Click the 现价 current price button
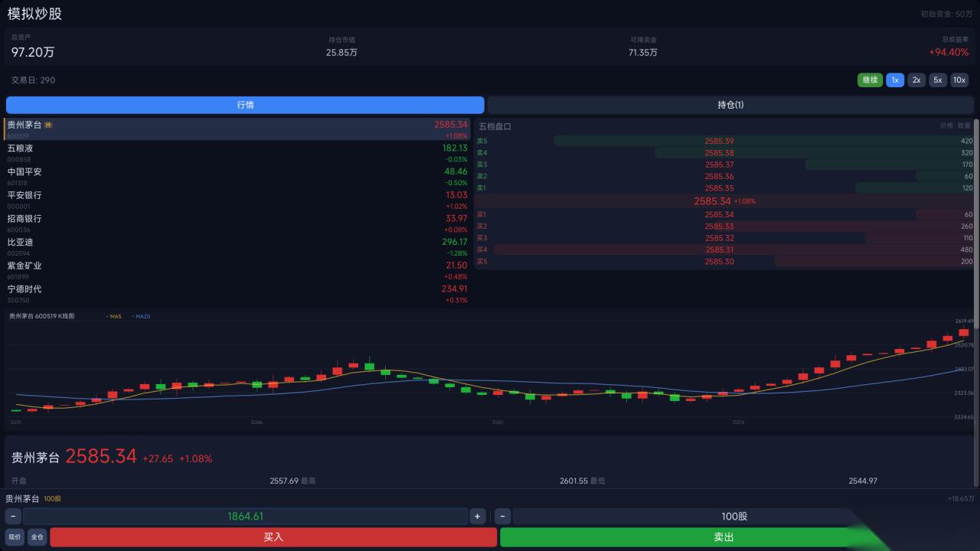Screen dimensions: 980x551 click(15, 537)
